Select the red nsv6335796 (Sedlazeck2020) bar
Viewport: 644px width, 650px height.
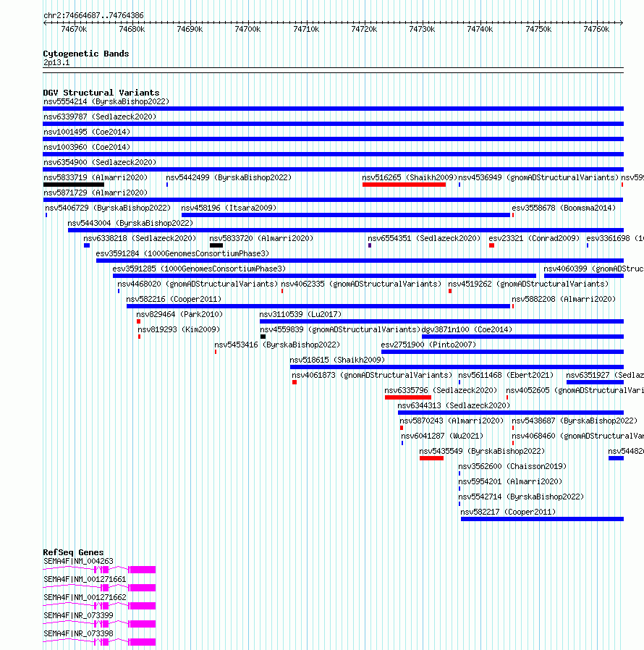click(x=408, y=397)
